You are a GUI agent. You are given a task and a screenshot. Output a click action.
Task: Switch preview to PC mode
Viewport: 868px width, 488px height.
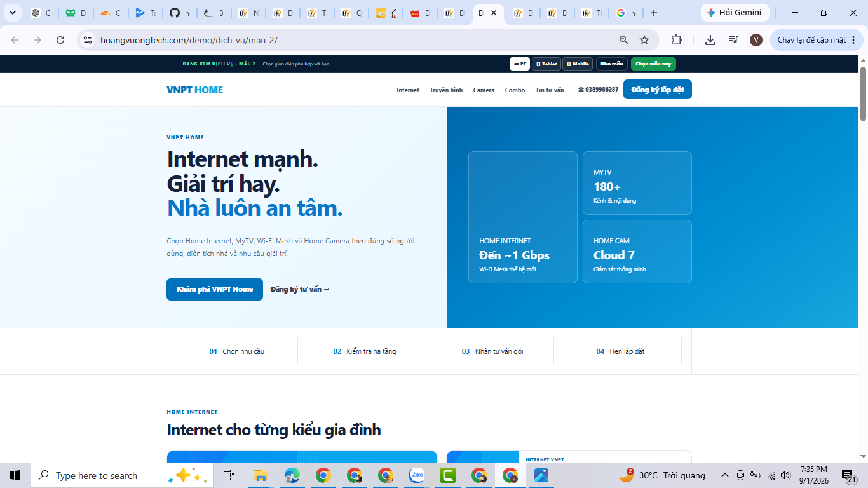520,64
